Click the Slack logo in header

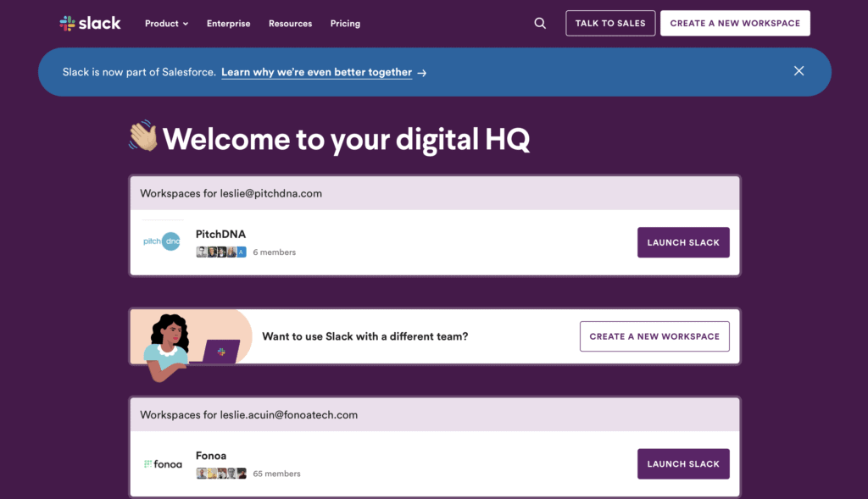[90, 23]
